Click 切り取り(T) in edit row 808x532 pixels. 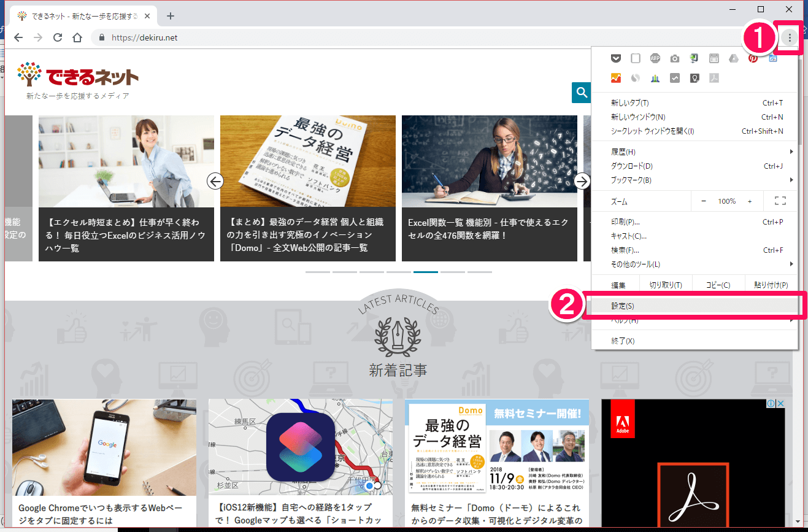coord(666,285)
